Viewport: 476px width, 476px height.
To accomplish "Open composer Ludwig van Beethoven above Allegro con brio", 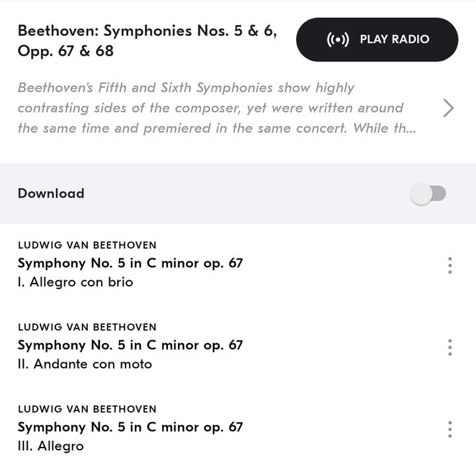I will [87, 245].
